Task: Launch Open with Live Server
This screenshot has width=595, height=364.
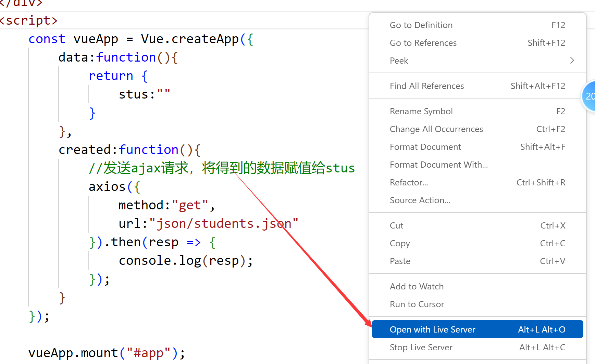Action: click(x=478, y=329)
